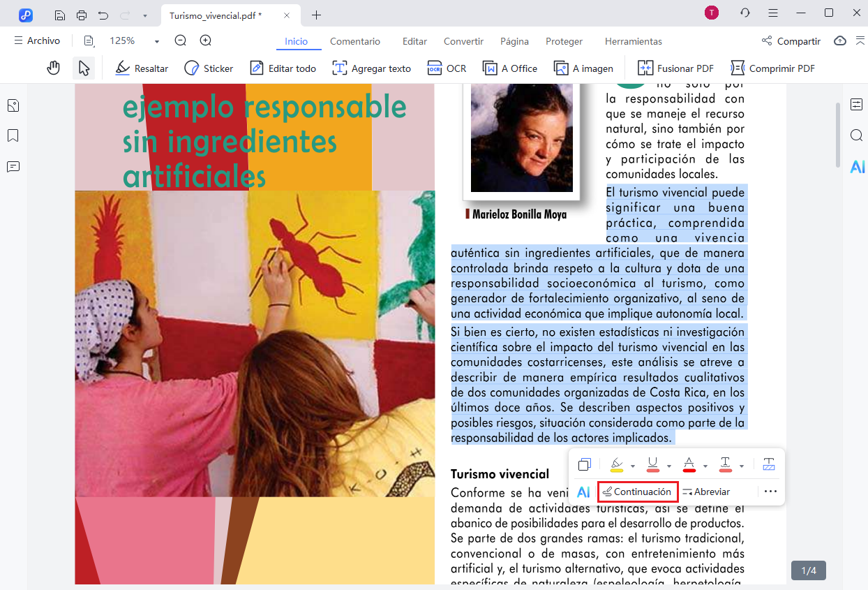The height and width of the screenshot is (590, 868).
Task: Open the Sticker tool
Action: click(x=208, y=68)
